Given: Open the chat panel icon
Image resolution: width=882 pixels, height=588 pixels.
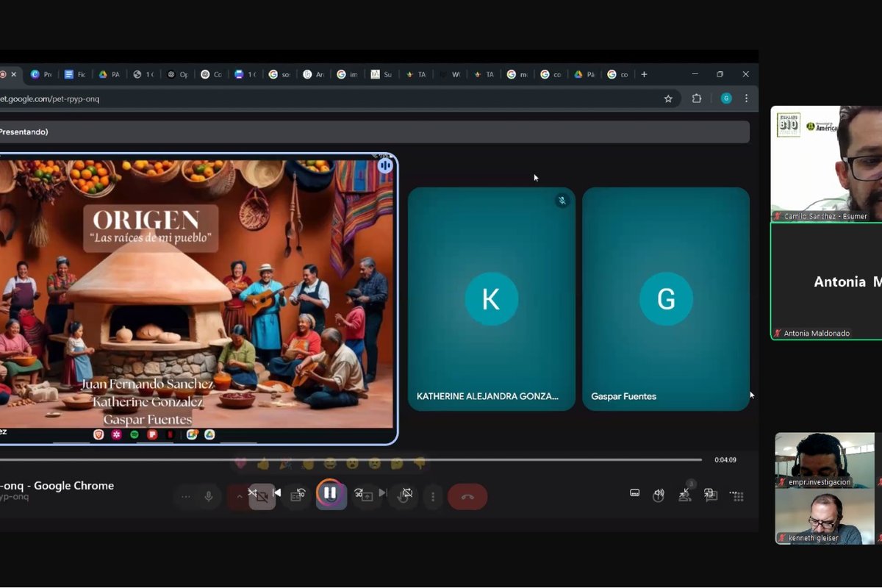Looking at the screenshot, I should click(x=710, y=495).
